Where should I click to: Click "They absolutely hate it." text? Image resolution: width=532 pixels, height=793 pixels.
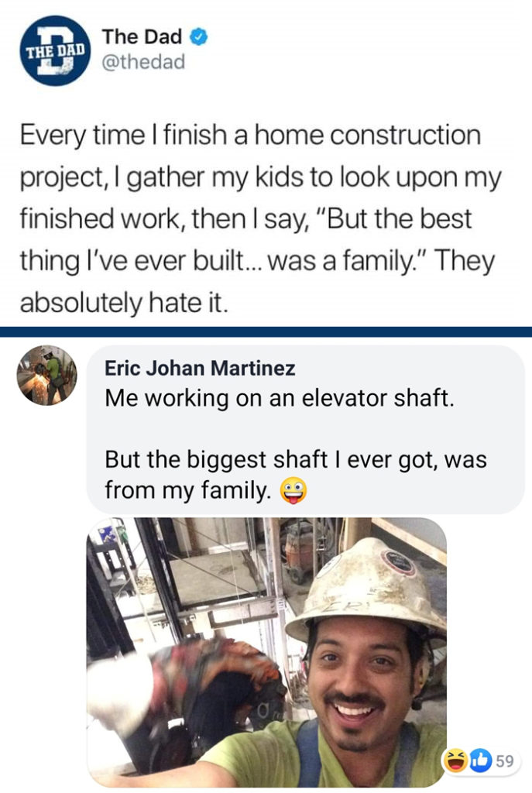(124, 303)
